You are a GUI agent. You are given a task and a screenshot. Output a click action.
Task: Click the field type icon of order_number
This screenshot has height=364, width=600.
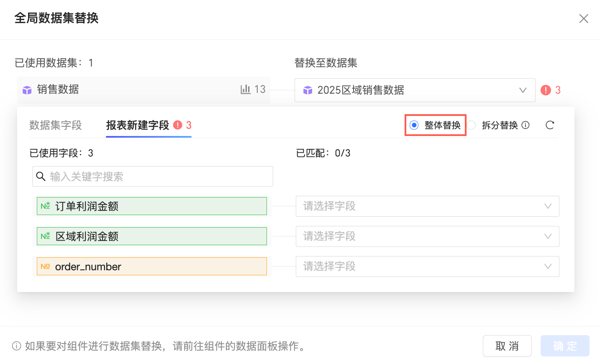(45, 267)
